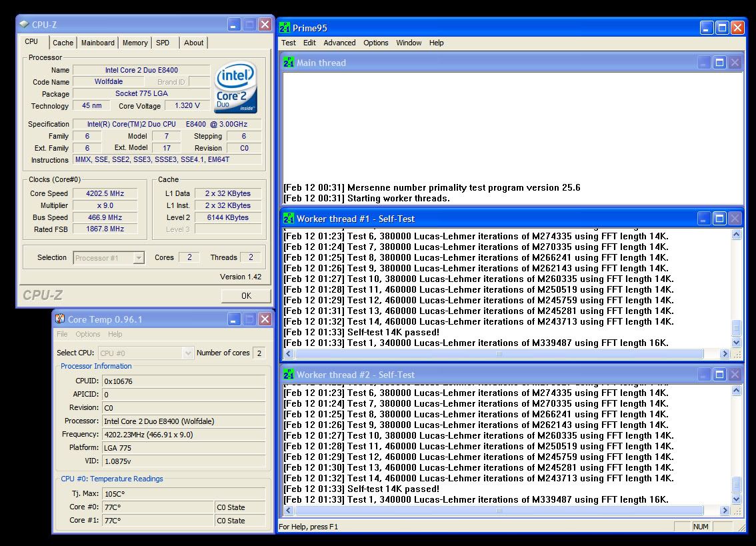Open the Window menu in Prime95
The image size is (756, 546).
[x=409, y=43]
